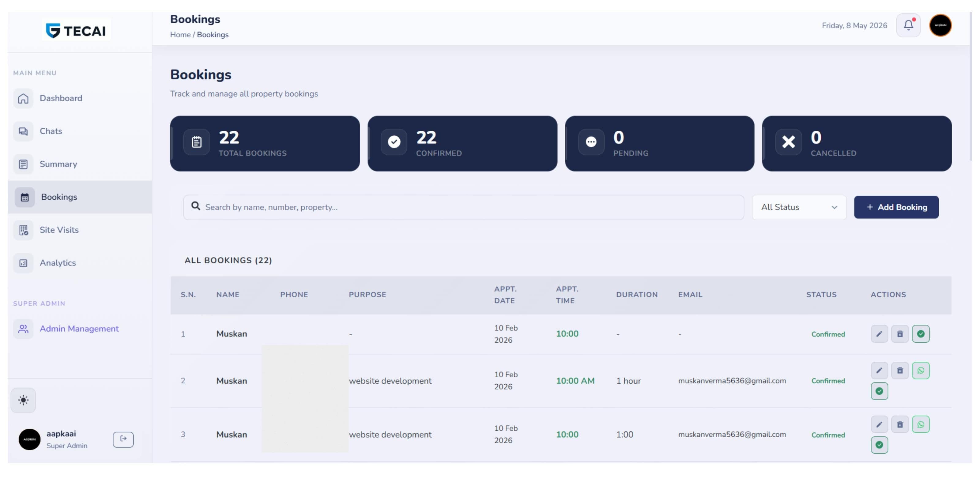
Task: Click the confirm check icon in row 1
Action: pyautogui.click(x=921, y=334)
